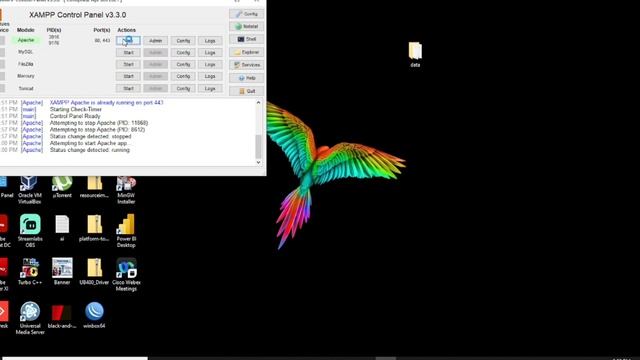Start the FileZilla module

128,64
